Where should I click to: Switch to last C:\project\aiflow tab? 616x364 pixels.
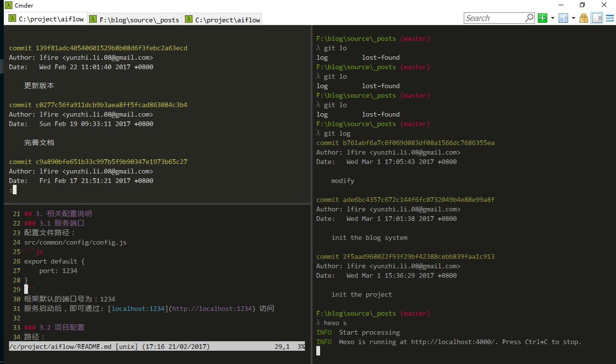[x=222, y=19]
